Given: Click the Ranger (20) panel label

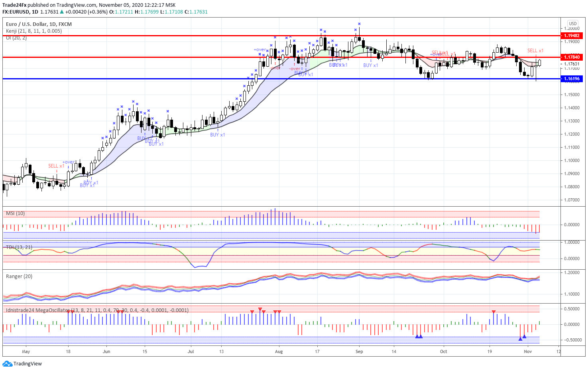Looking at the screenshot, I should tap(19, 276).
